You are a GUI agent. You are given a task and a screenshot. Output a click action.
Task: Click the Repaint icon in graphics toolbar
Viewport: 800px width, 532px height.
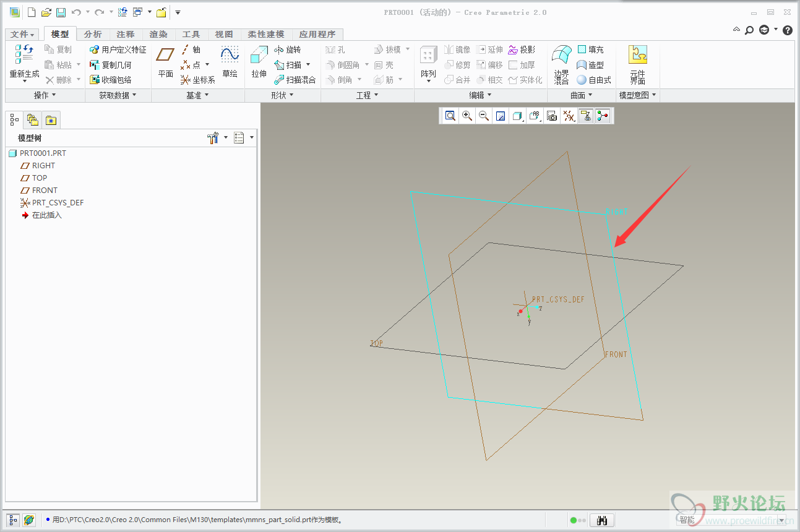[x=501, y=116]
